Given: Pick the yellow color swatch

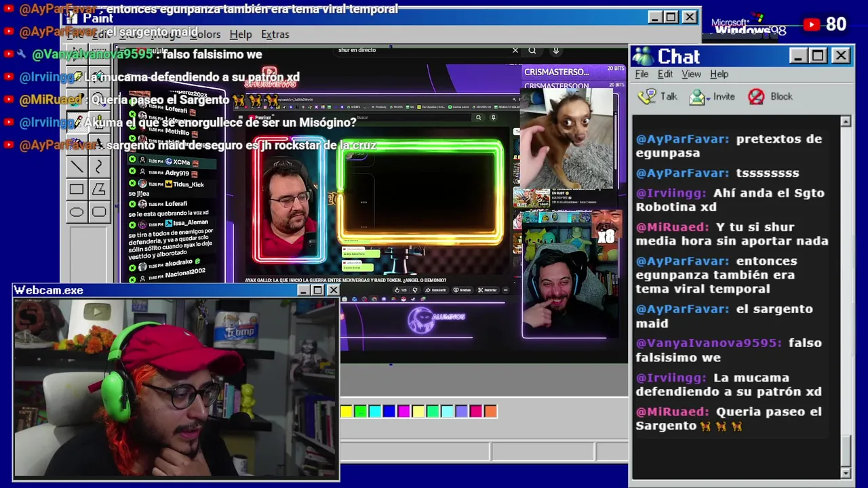Looking at the screenshot, I should click(347, 411).
